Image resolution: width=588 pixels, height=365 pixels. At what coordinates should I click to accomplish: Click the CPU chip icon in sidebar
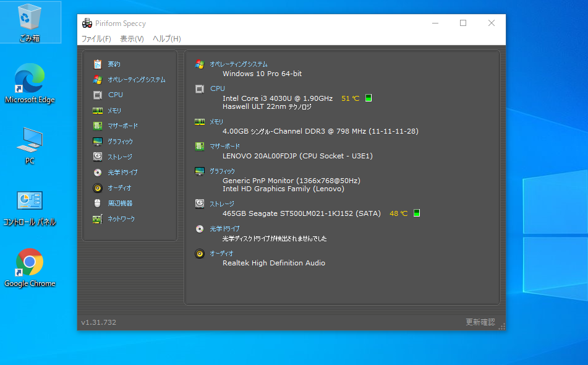[98, 95]
